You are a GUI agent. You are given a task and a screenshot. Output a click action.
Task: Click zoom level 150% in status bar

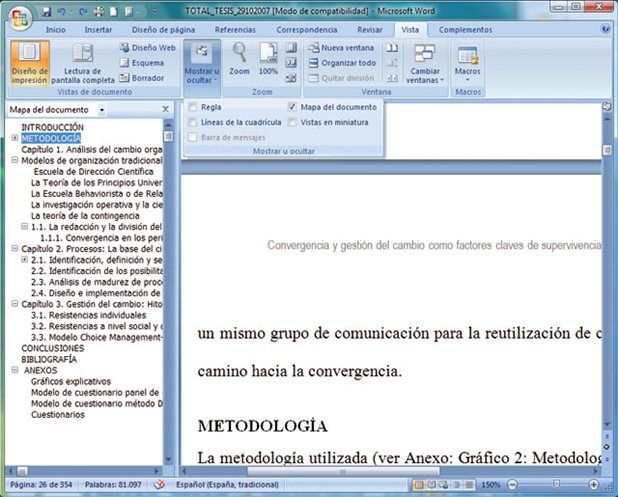[491, 485]
